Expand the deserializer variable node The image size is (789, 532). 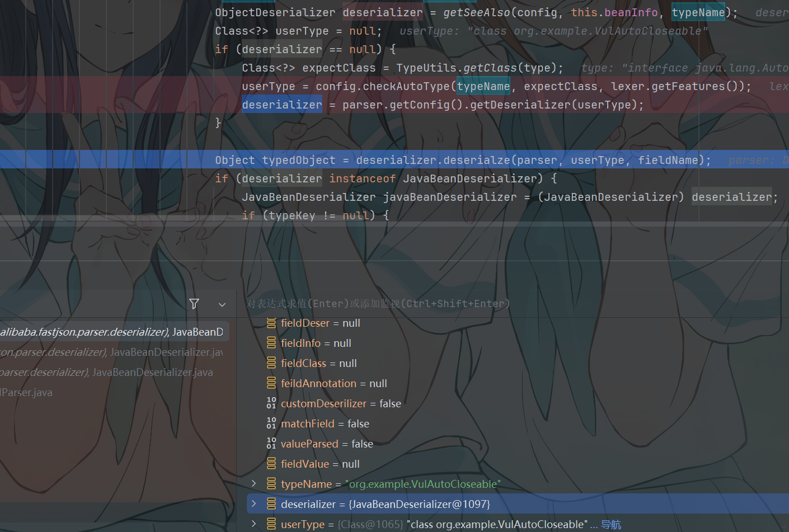[254, 503]
